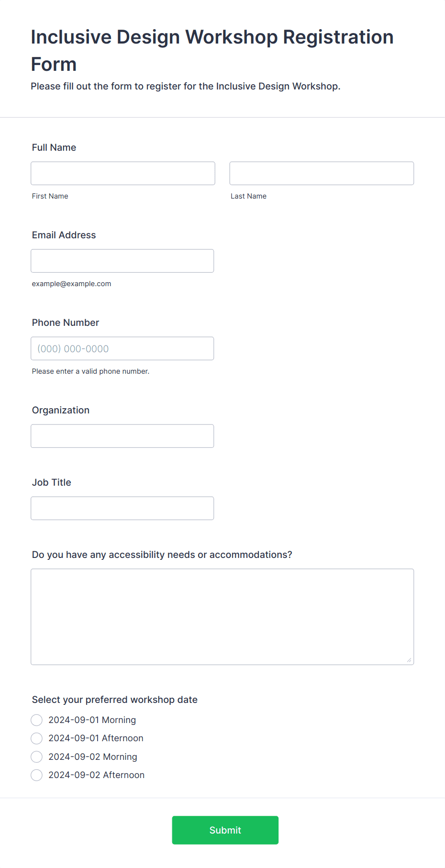Click the Email Address label

64,235
